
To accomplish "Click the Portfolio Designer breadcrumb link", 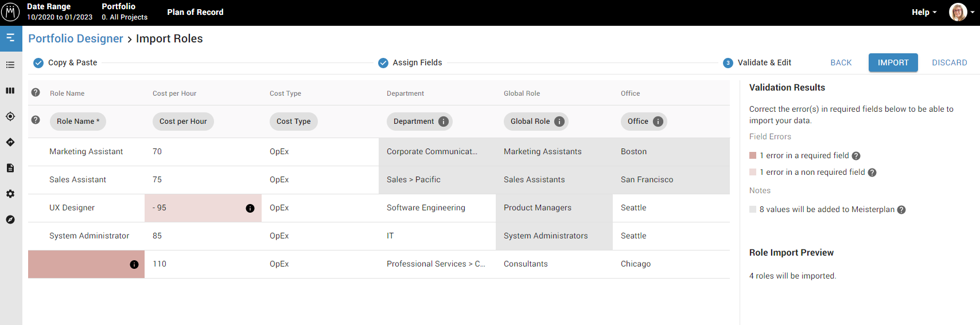I will pos(76,38).
